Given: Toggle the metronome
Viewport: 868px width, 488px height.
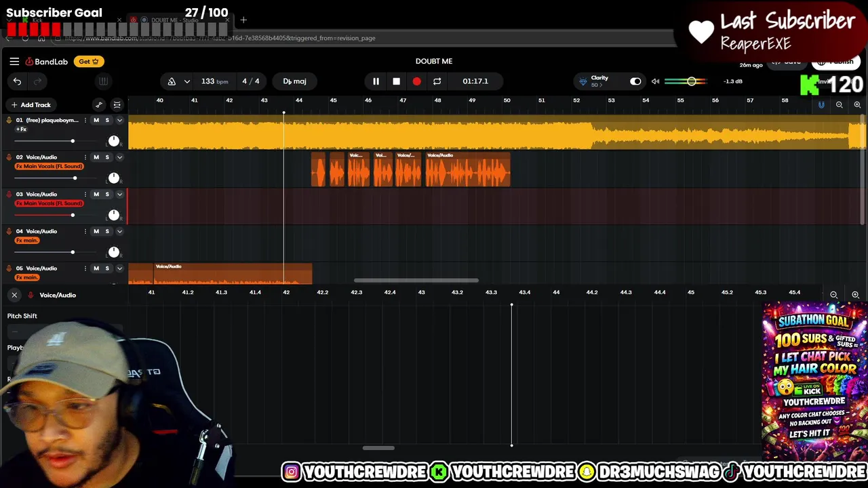Looking at the screenshot, I should pos(172,81).
